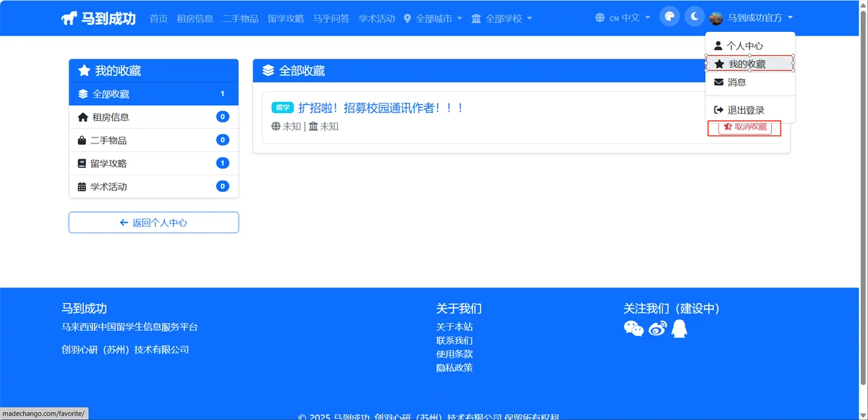Click the layers icon in 全部收藏 header
The image size is (868, 420).
coord(268,71)
